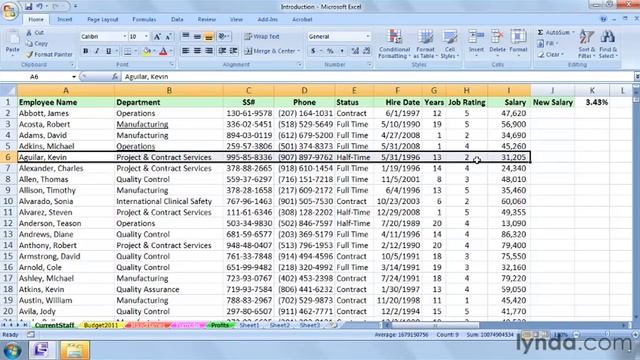Apply percent style
This screenshot has height=360, width=640.
click(x=330, y=51)
